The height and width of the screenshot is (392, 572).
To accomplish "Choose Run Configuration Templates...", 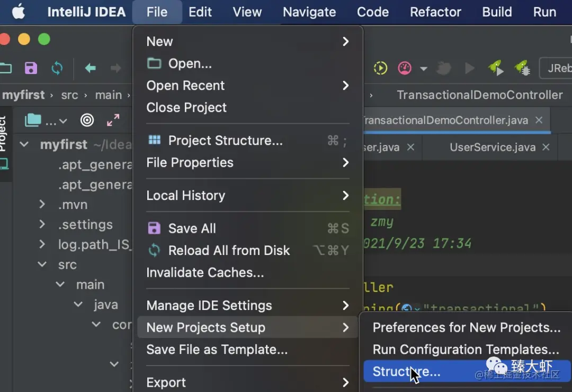I will tap(467, 350).
